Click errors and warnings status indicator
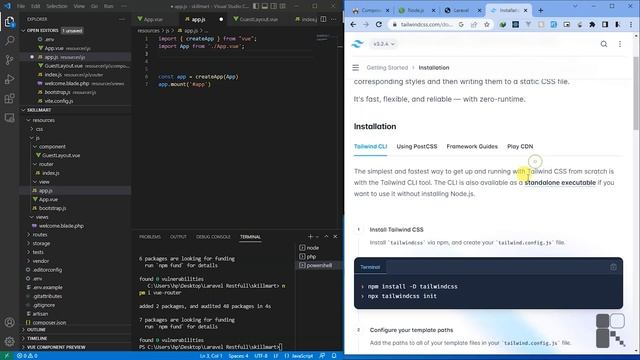This screenshot has width=640, height=360. coord(27,356)
